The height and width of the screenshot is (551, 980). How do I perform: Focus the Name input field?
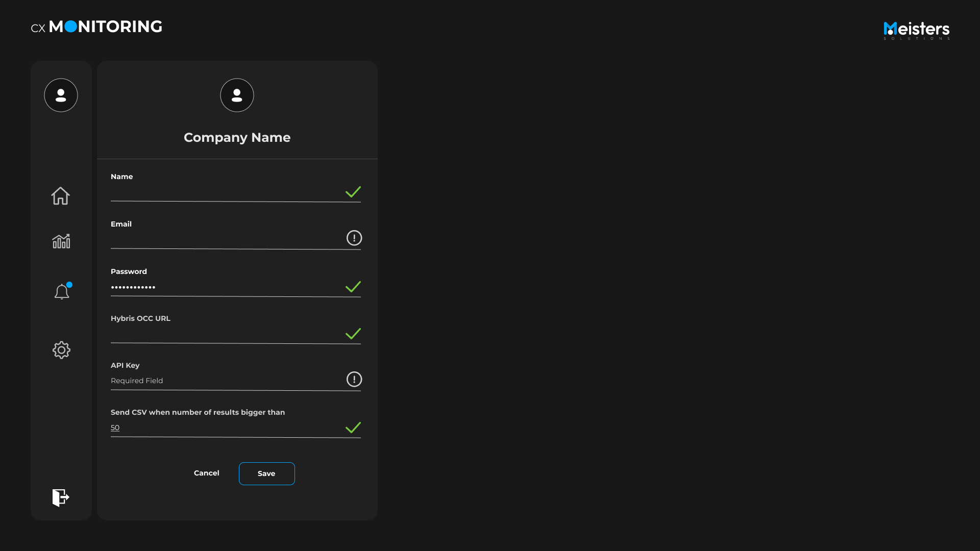[225, 193]
